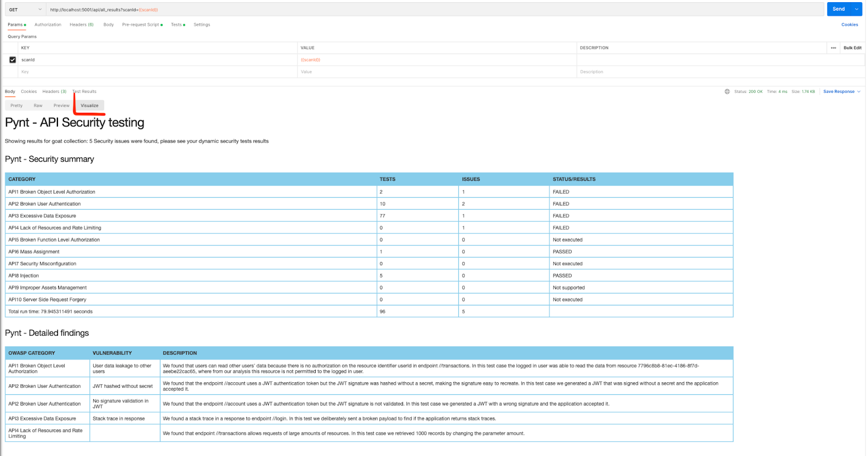Click the scanId key cell
868x456 pixels.
point(158,60)
